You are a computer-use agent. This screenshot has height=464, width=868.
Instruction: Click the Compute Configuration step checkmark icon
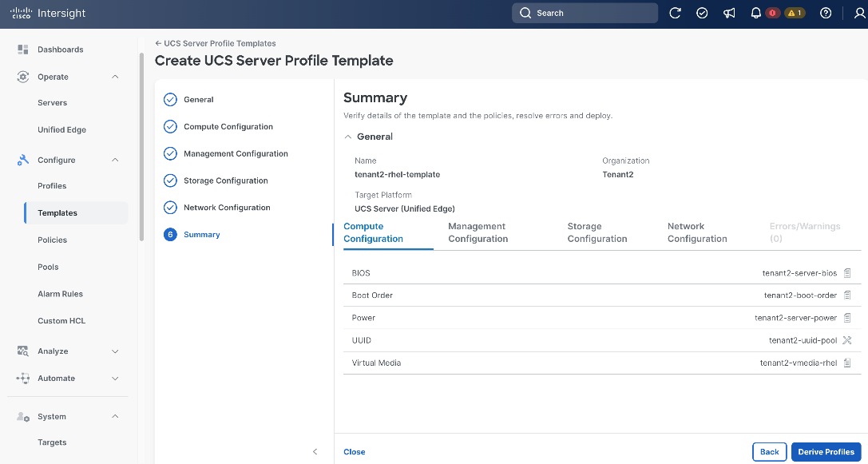tap(170, 126)
